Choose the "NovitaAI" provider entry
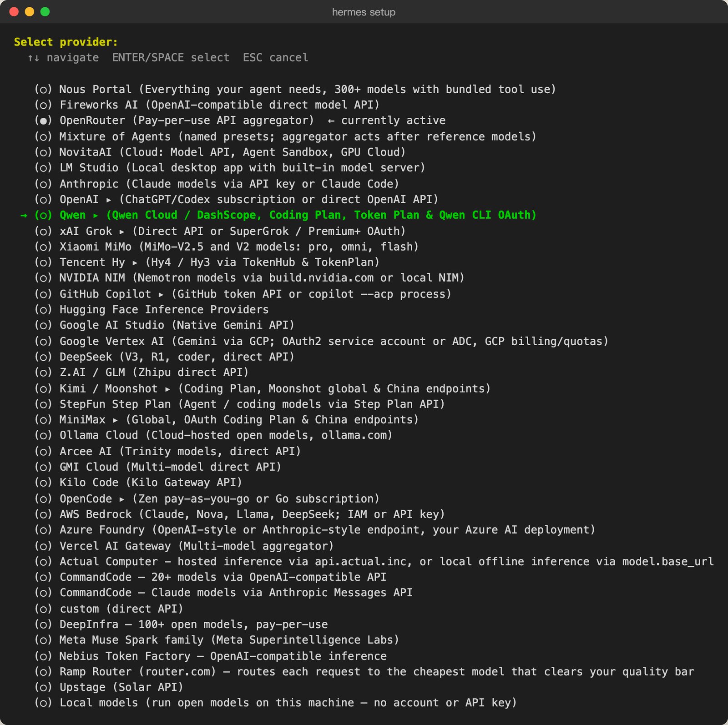The height and width of the screenshot is (725, 728). click(x=220, y=152)
